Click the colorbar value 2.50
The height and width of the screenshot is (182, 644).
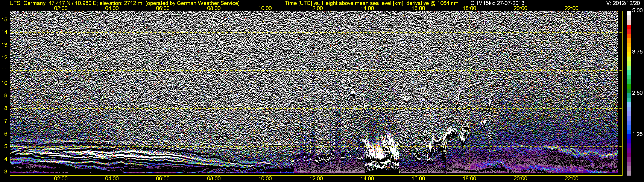637,93
